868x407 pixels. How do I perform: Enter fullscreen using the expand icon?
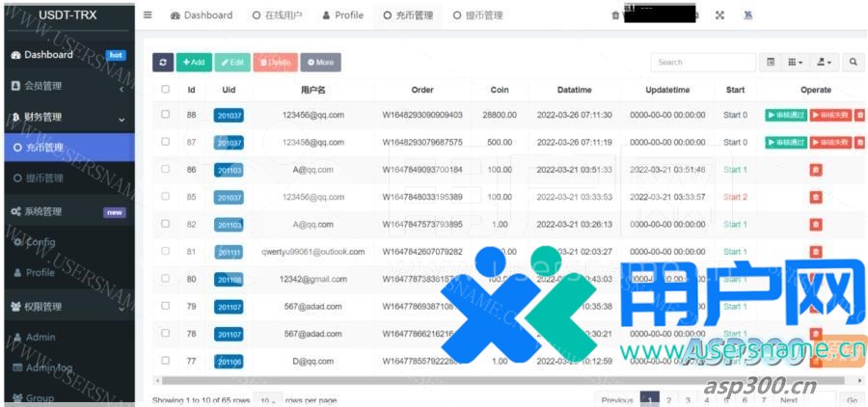coord(719,15)
